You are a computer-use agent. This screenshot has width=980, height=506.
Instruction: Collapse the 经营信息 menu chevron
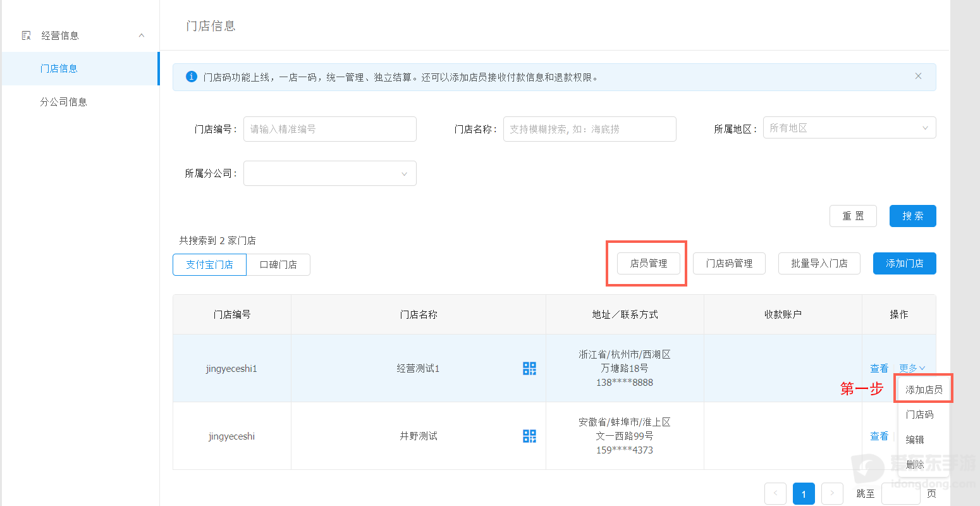pos(142,35)
